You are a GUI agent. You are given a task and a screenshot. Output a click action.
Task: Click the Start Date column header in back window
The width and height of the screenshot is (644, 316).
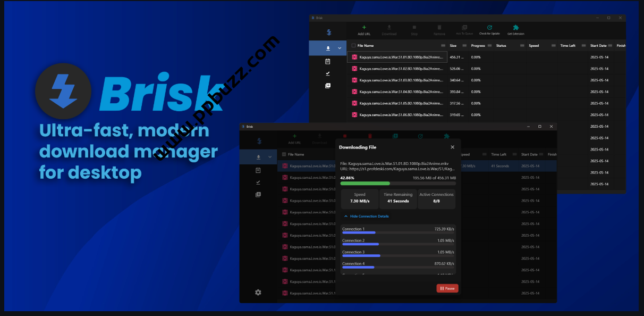point(598,46)
